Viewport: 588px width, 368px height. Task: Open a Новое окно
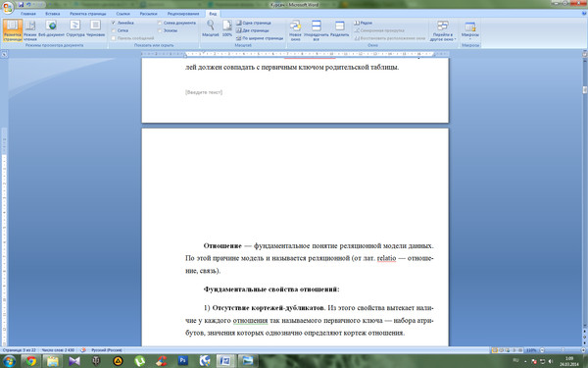295,30
